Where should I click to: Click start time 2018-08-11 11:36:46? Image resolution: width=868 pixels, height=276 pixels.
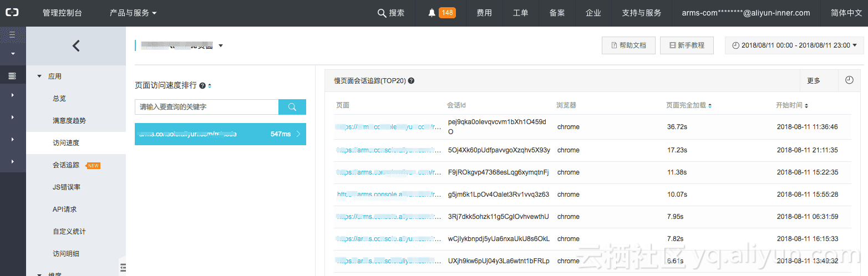[x=807, y=127]
